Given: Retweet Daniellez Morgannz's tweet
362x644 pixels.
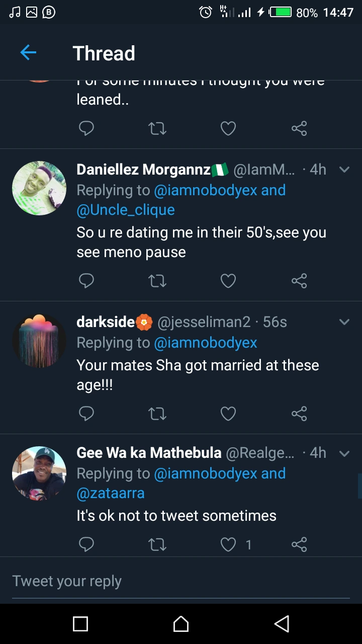Looking at the screenshot, I should pyautogui.click(x=157, y=281).
